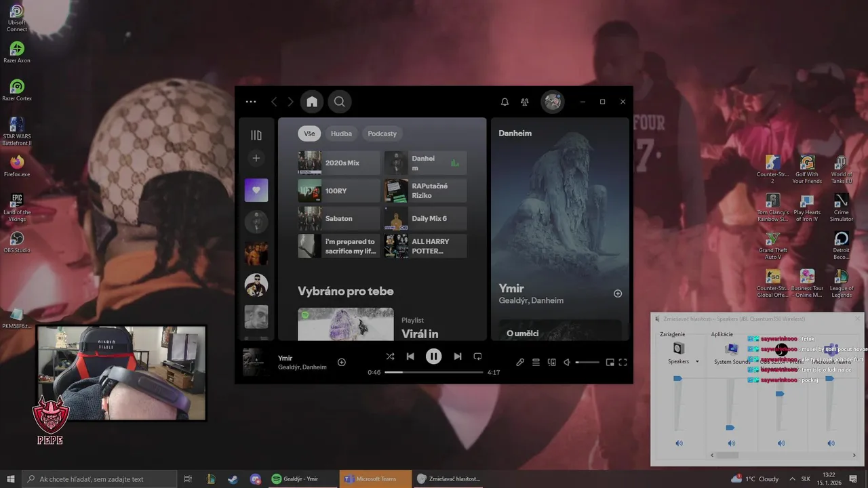868x488 pixels.
Task: Mute the OBS channel in Volume Mixer
Action: (781, 443)
